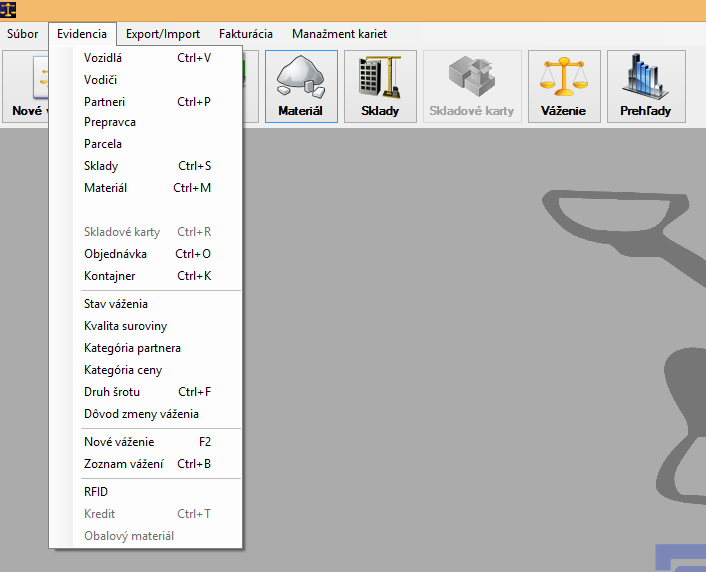706x572 pixels.
Task: Open the Súbor menu
Action: click(x=22, y=34)
